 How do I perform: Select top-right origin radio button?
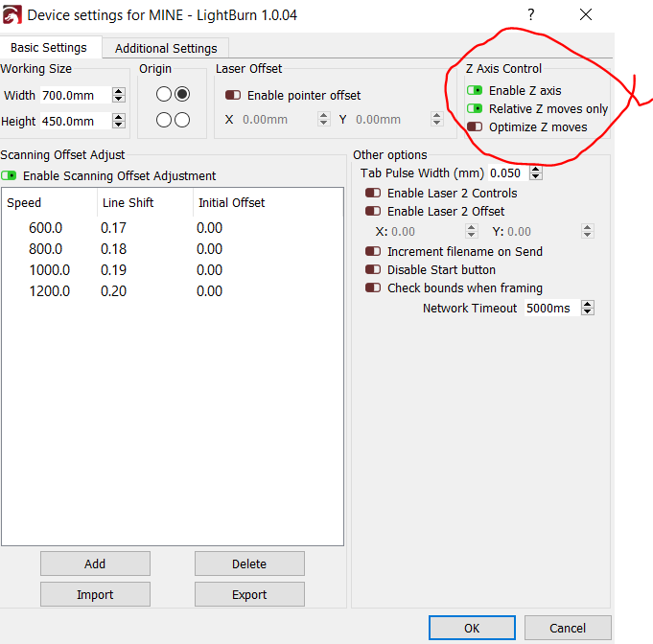click(182, 94)
